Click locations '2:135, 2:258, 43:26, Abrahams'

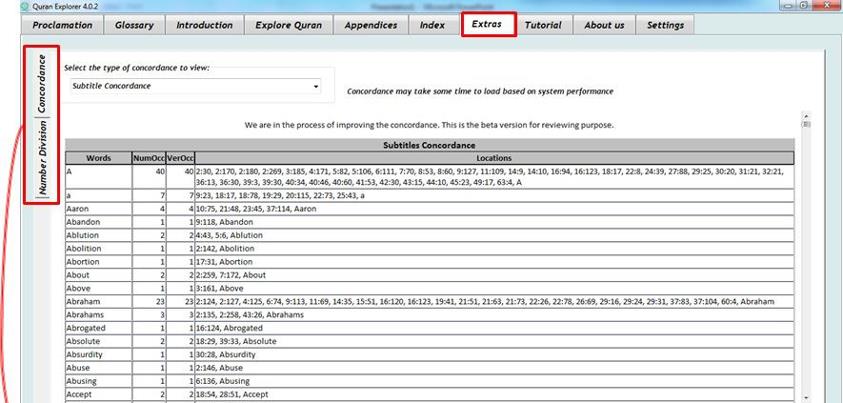(250, 315)
